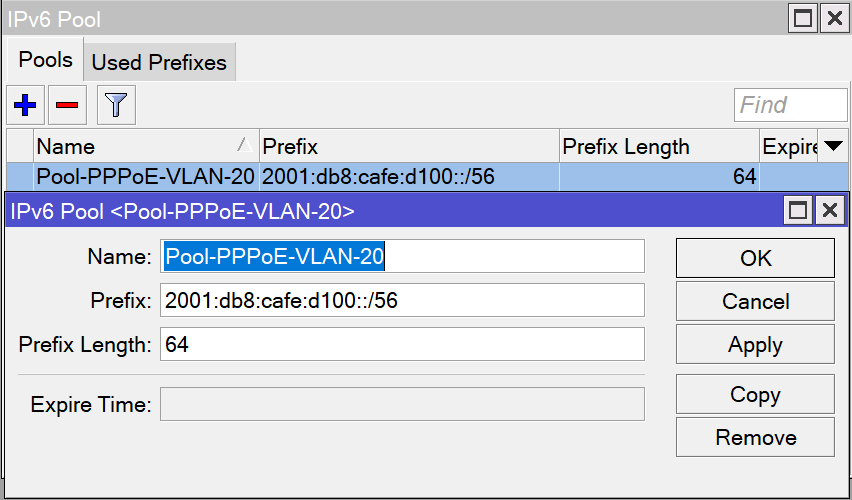
Task: Open the filter funnel icon
Action: [116, 105]
